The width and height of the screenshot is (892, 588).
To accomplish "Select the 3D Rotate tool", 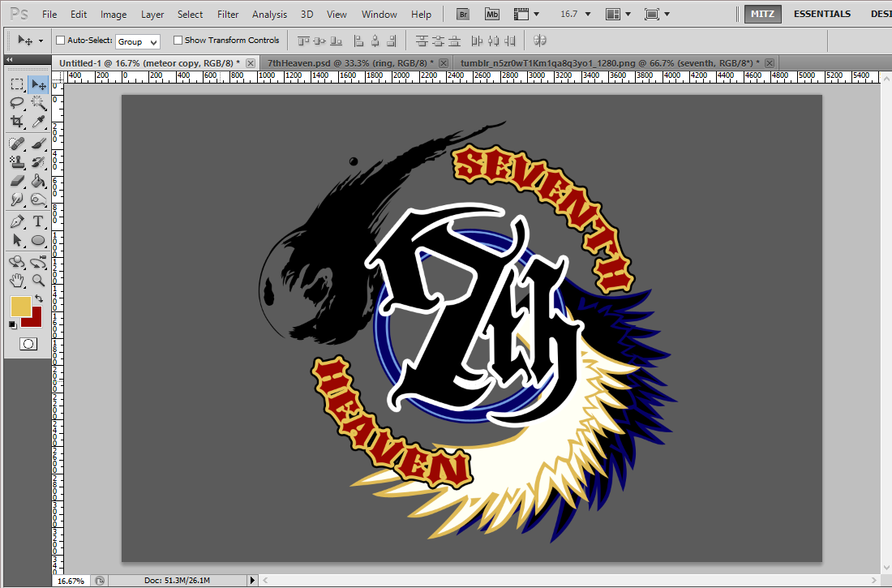I will [x=17, y=262].
